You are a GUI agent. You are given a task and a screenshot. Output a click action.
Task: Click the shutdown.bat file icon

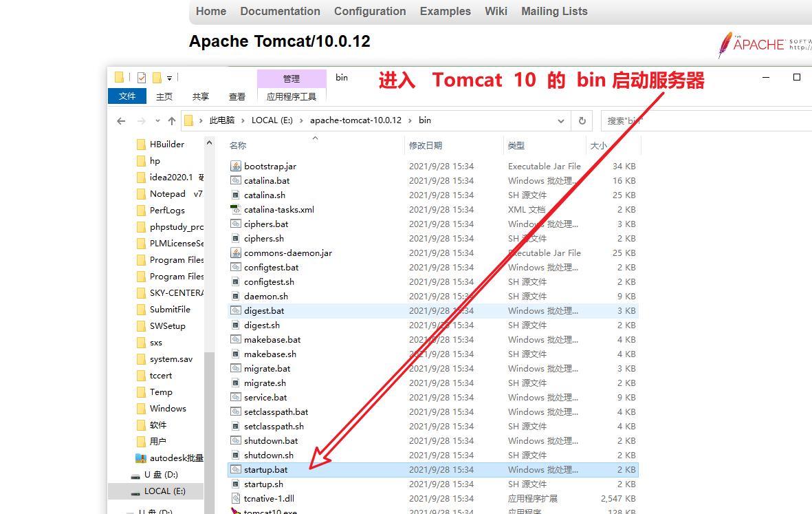(x=236, y=440)
